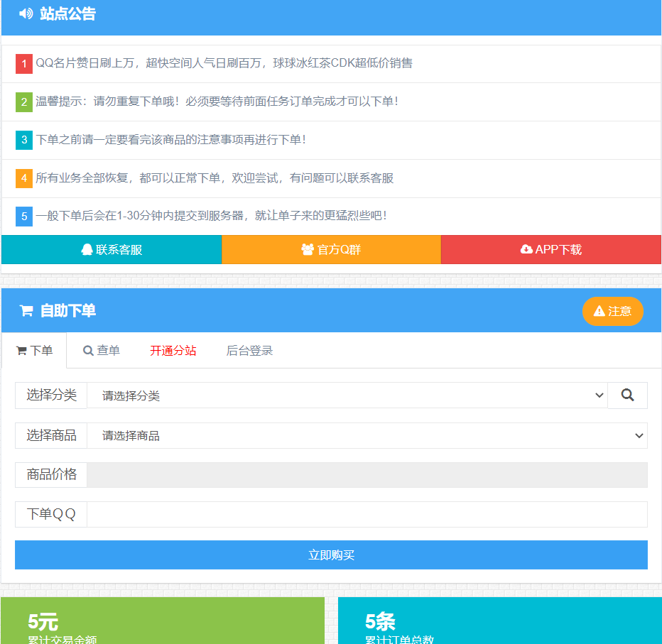Open the 请选择分类 category dropdown

[347, 395]
